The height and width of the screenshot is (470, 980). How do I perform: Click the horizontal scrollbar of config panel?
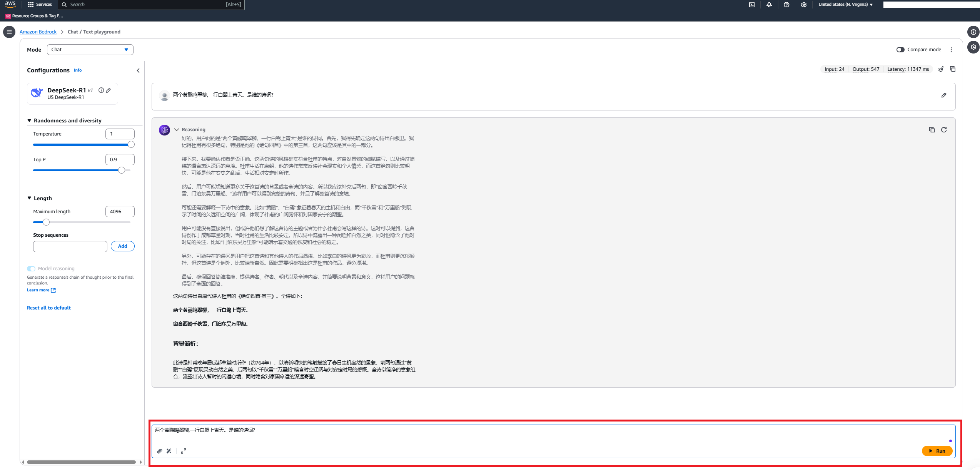82,462
